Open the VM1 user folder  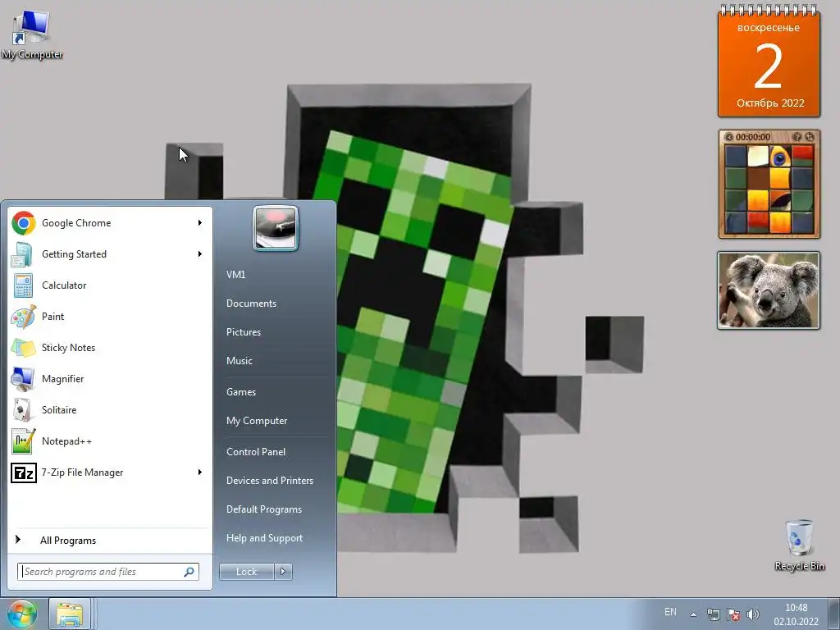[x=235, y=274]
